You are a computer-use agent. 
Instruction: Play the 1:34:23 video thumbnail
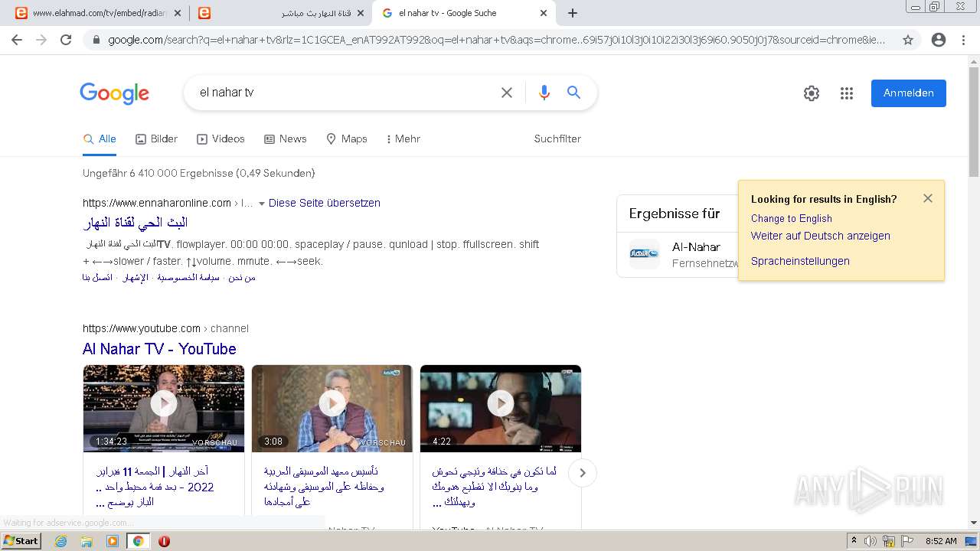tap(164, 409)
